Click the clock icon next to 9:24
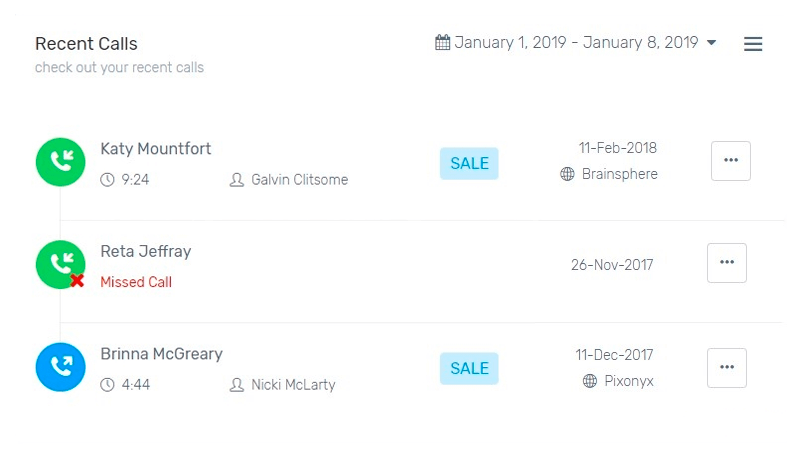 click(x=108, y=180)
